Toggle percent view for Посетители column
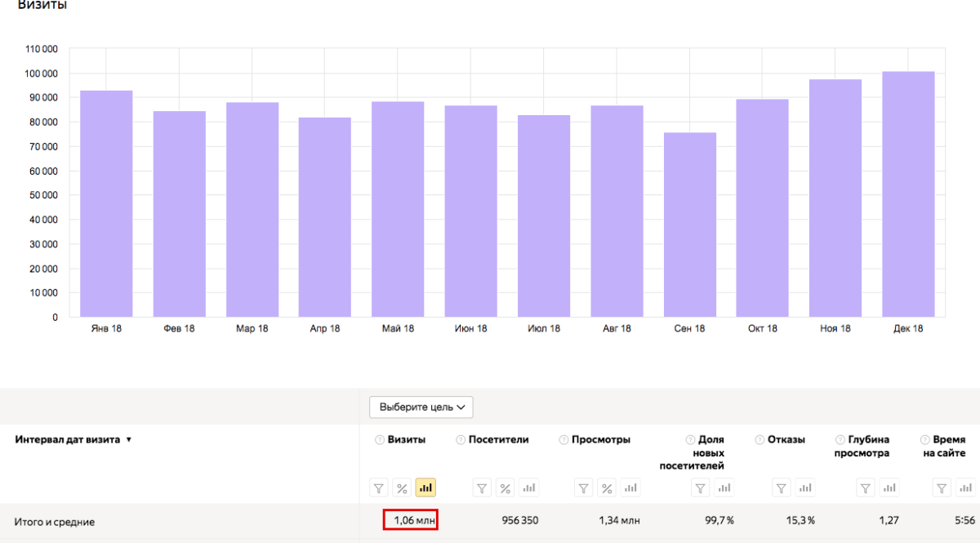The image size is (980, 543). pos(505,488)
